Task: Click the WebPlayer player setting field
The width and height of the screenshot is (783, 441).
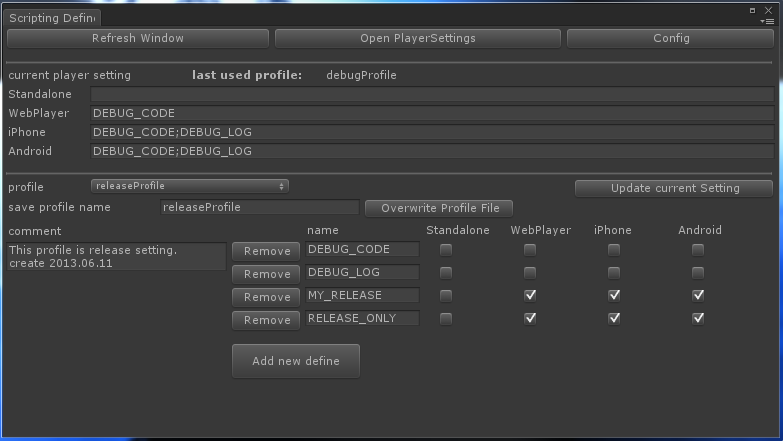Action: coord(432,113)
